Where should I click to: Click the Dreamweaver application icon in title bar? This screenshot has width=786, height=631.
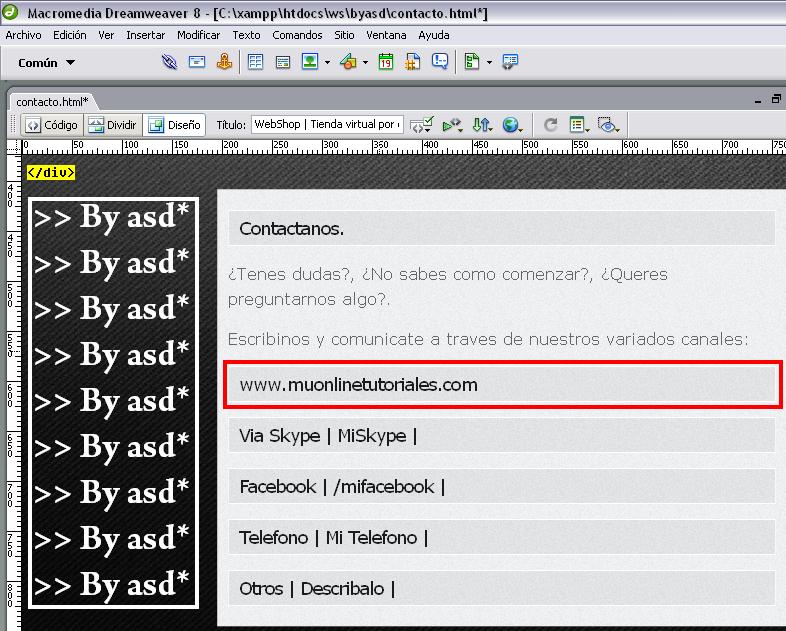10,12
